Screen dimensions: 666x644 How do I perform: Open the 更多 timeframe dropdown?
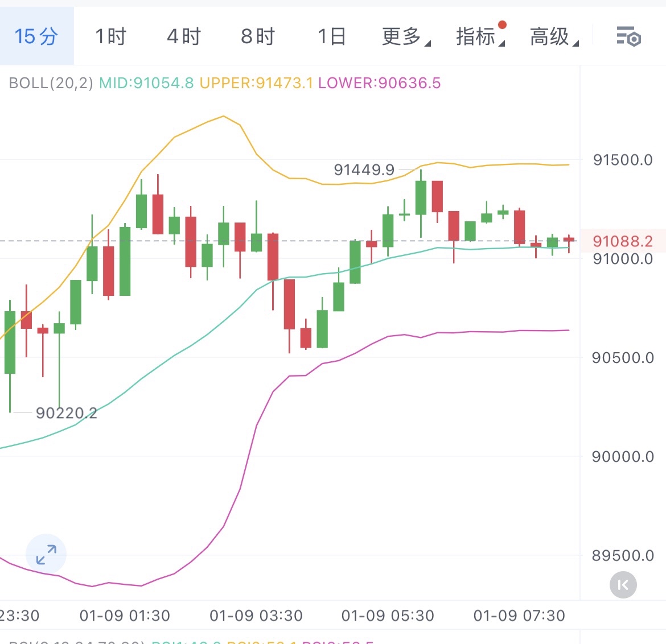[x=402, y=35]
